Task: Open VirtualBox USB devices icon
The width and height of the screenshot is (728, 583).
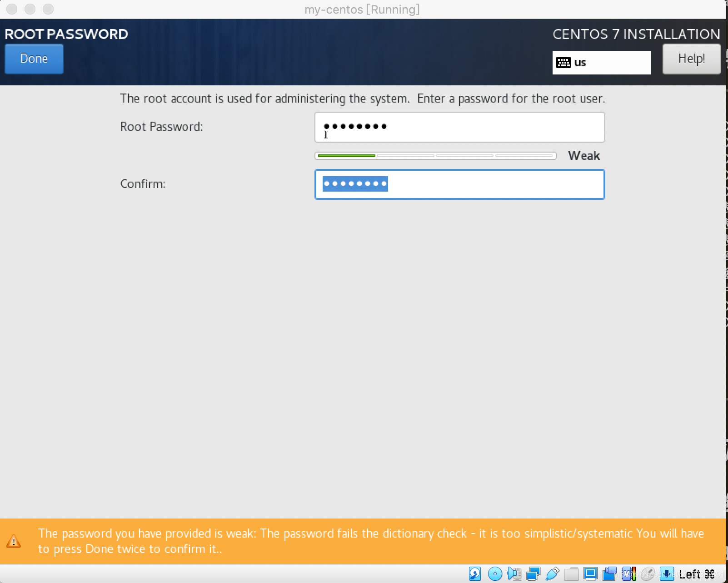Action: [x=552, y=574]
